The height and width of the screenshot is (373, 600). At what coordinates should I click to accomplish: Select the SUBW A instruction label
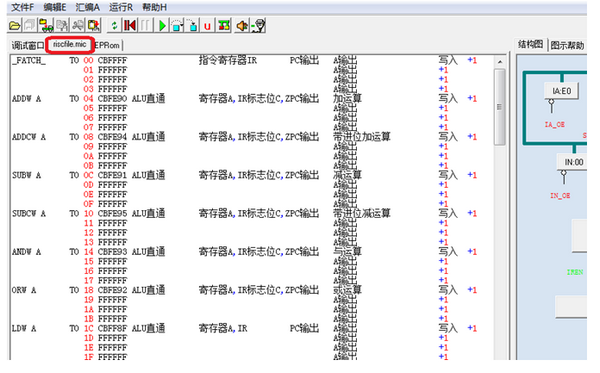(26, 175)
